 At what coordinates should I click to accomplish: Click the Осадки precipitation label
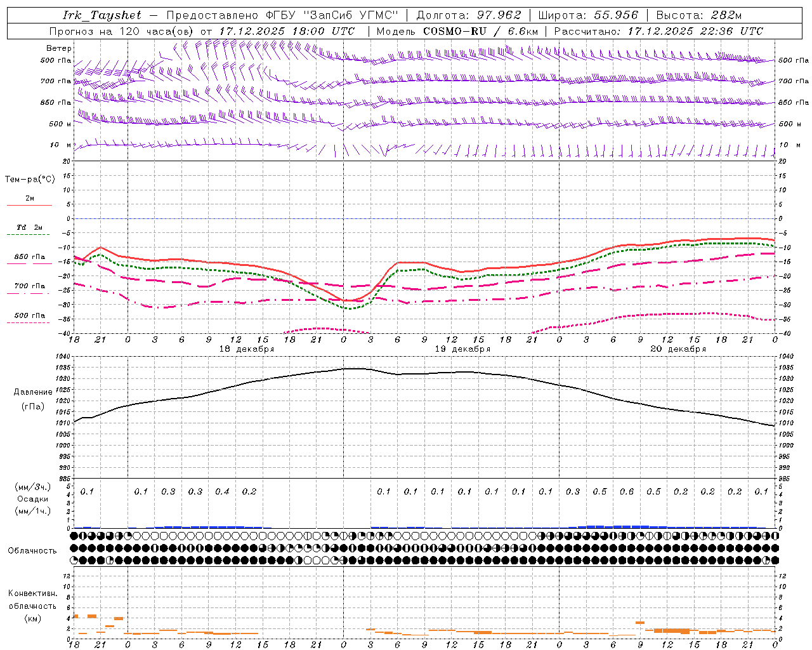(x=33, y=499)
